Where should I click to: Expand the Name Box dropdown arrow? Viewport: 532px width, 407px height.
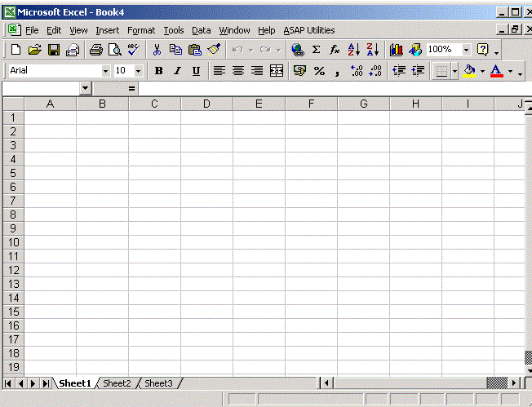point(85,89)
